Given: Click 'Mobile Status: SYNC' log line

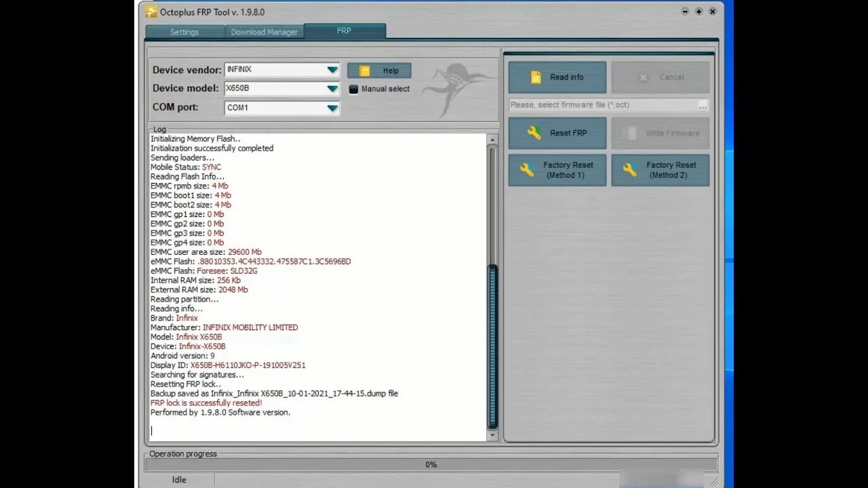Looking at the screenshot, I should (x=186, y=167).
